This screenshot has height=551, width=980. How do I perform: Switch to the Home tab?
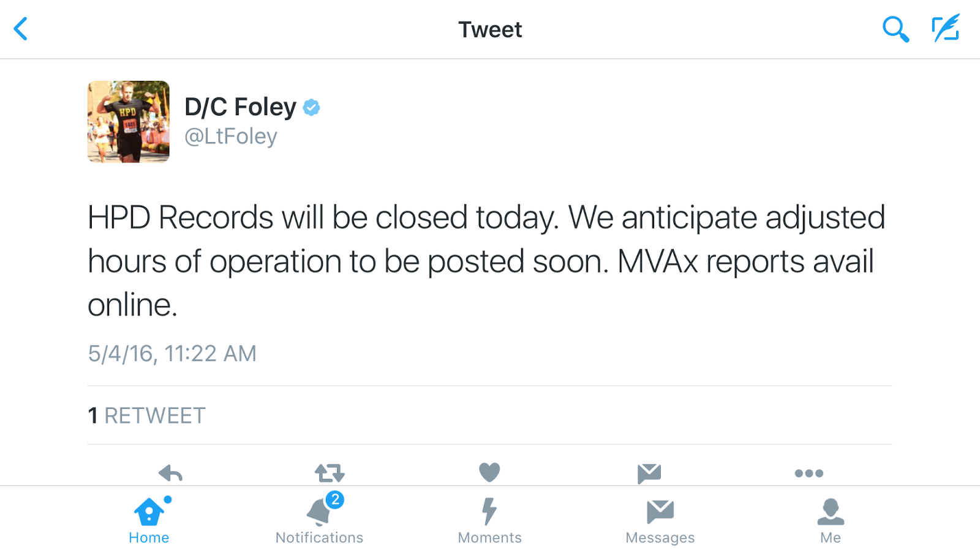point(149,520)
